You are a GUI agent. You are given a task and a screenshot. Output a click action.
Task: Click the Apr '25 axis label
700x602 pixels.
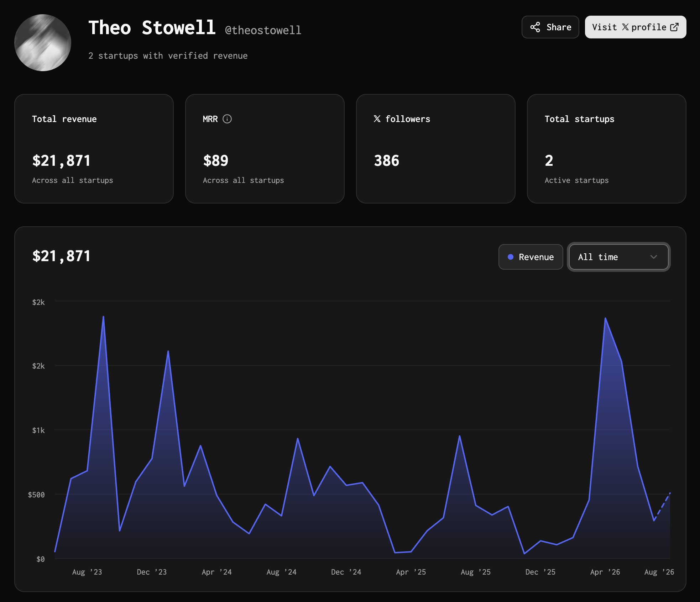click(411, 572)
